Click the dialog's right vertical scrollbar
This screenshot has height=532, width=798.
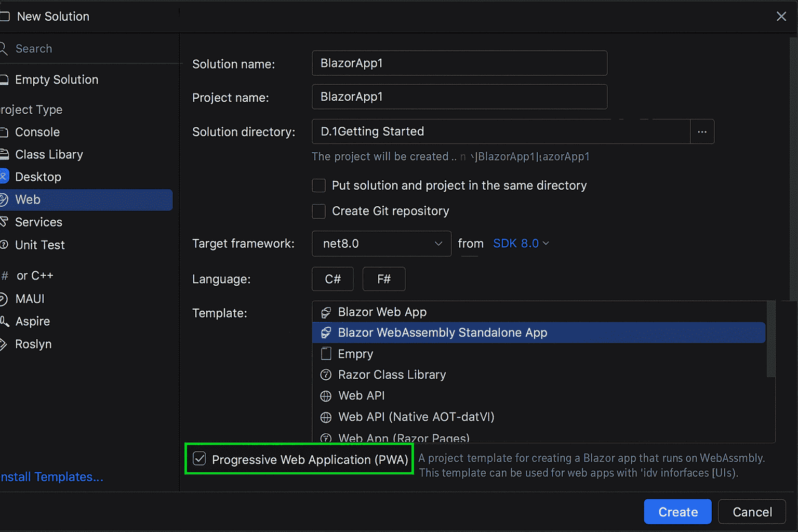(793, 169)
